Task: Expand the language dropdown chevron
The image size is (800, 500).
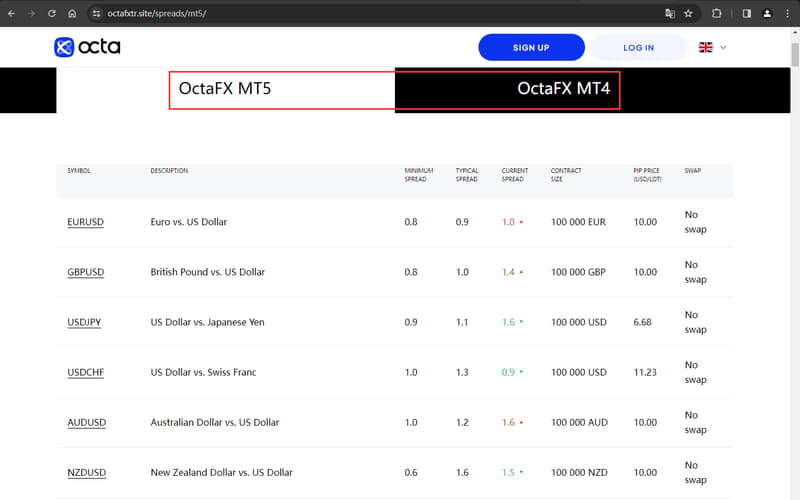Action: [723, 47]
